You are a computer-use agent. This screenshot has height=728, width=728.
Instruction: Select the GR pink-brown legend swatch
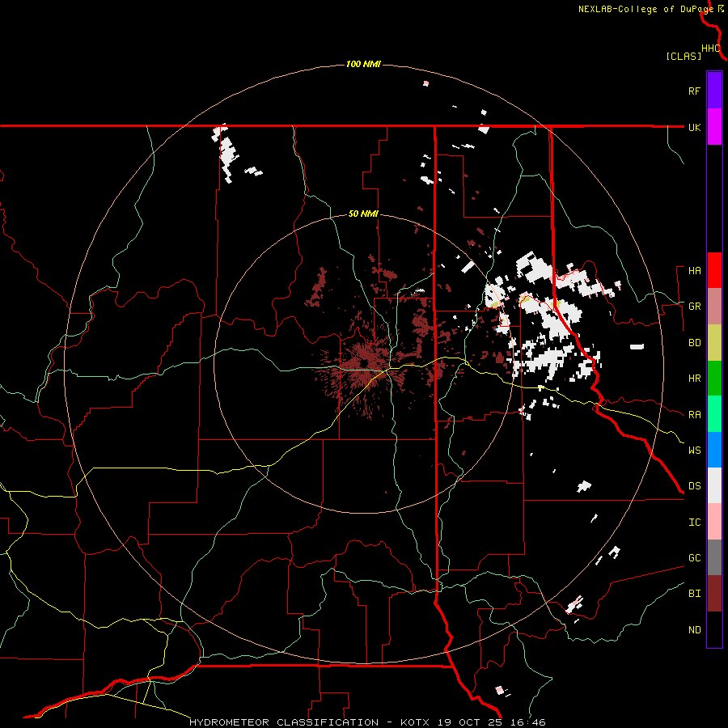click(x=714, y=306)
